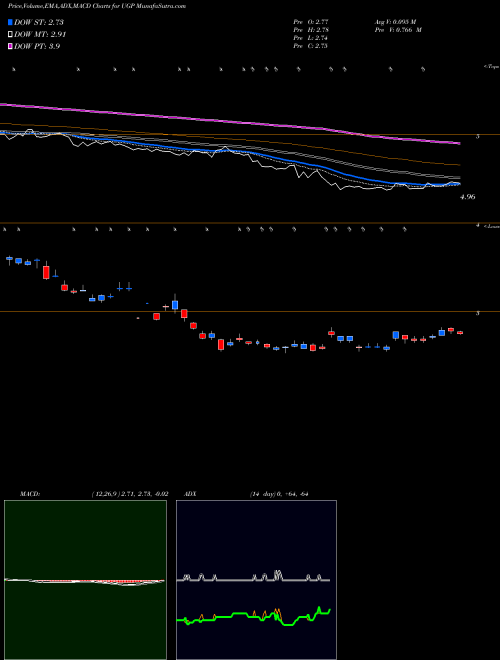Click the ADX '(14 day)' parameter values

click(278, 494)
